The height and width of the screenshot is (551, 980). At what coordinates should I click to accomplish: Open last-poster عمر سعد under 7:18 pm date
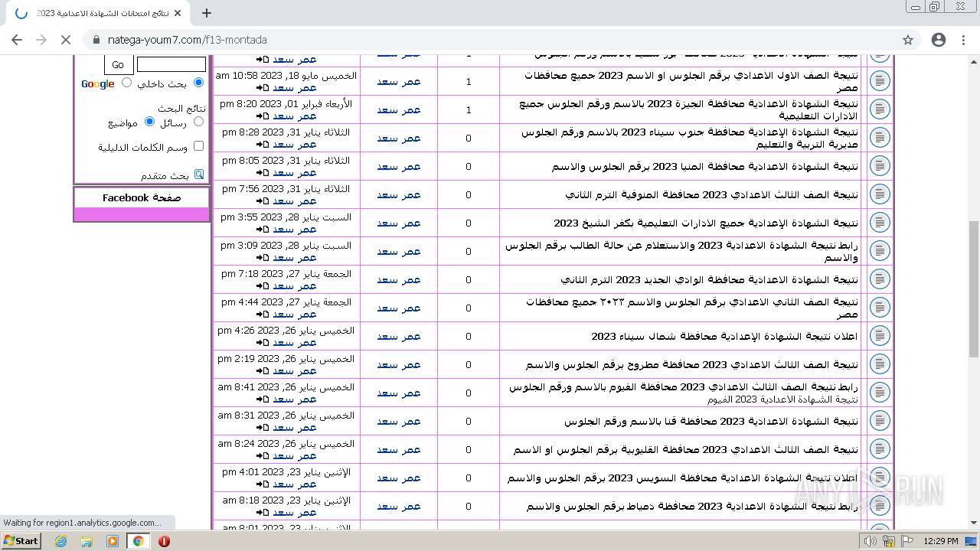click(x=295, y=286)
